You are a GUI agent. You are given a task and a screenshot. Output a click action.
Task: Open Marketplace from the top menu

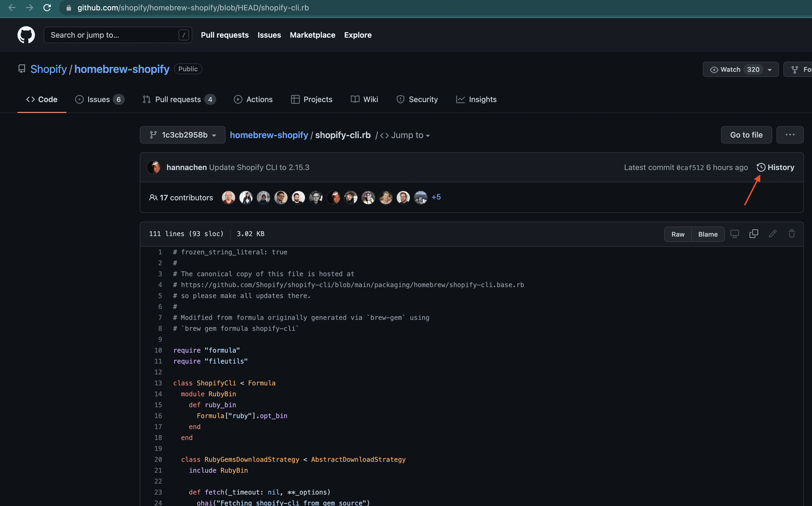pyautogui.click(x=312, y=35)
